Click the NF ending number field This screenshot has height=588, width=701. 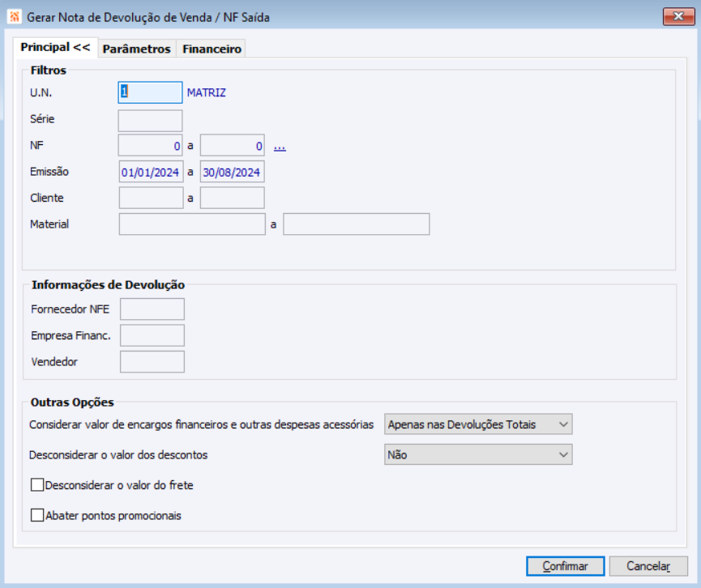point(232,146)
